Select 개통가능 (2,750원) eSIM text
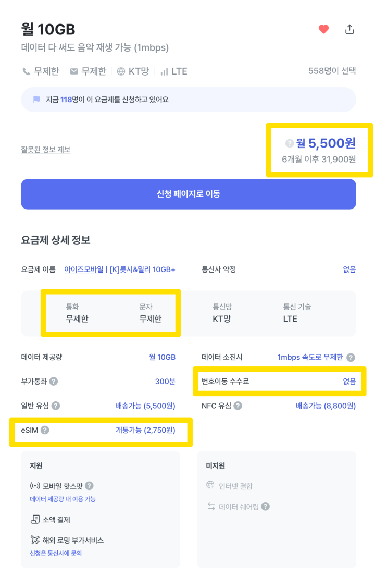 (145, 430)
